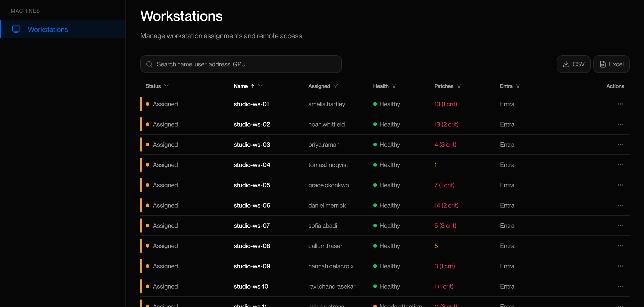This screenshot has height=307, width=644.
Task: Open actions menu for studio-ws-01
Action: pos(620,104)
